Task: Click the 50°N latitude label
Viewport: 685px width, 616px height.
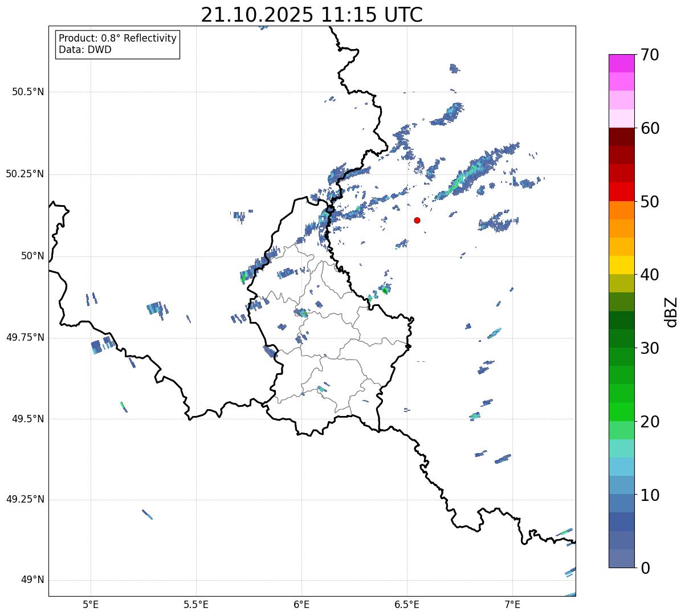Action: (x=32, y=256)
